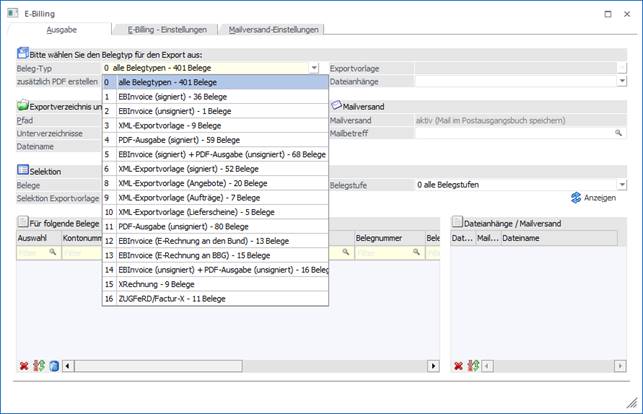Open the Beleg-Typ dropdown arrow

313,68
